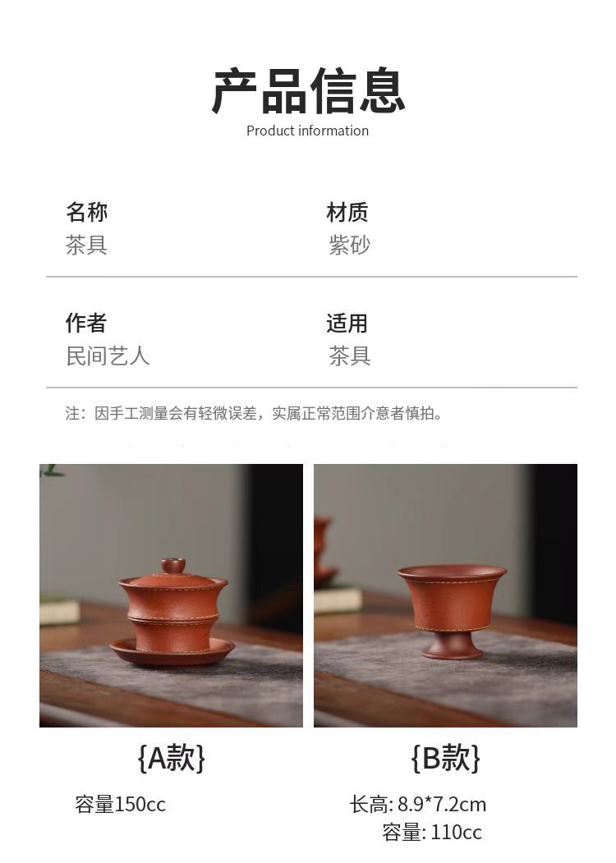Viewport: 616px width, 863px height.
Task: Click the 紫砂 material value
Action: coord(349,245)
